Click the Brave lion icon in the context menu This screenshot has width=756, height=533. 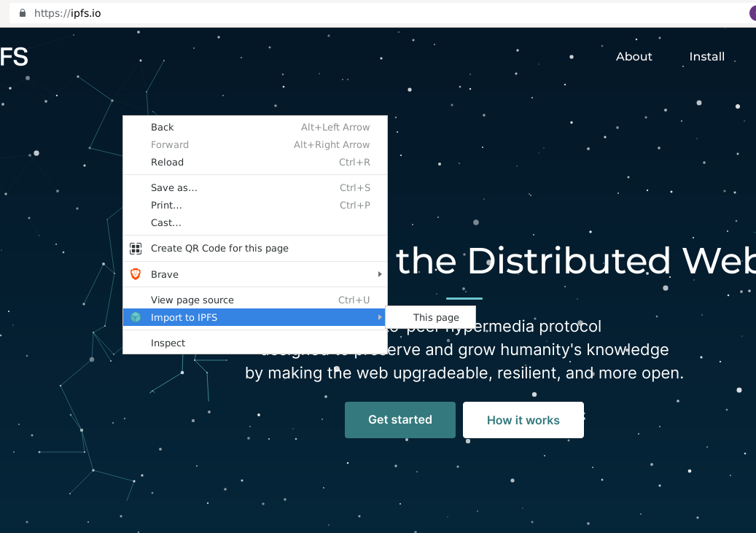coord(136,274)
